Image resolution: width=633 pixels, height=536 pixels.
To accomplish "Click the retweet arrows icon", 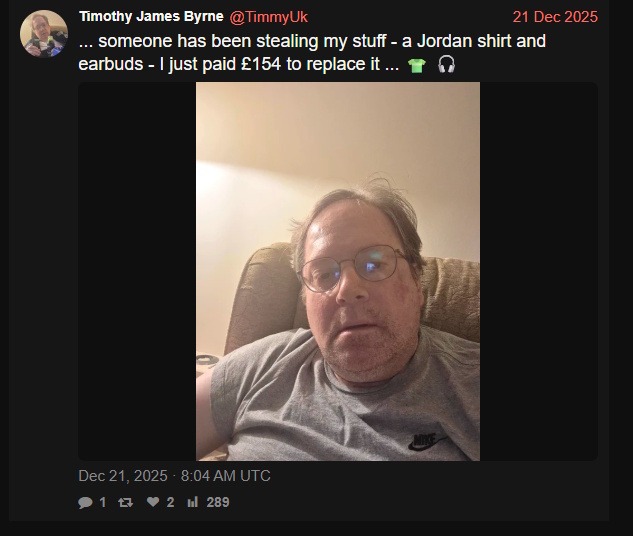I will pos(125,502).
